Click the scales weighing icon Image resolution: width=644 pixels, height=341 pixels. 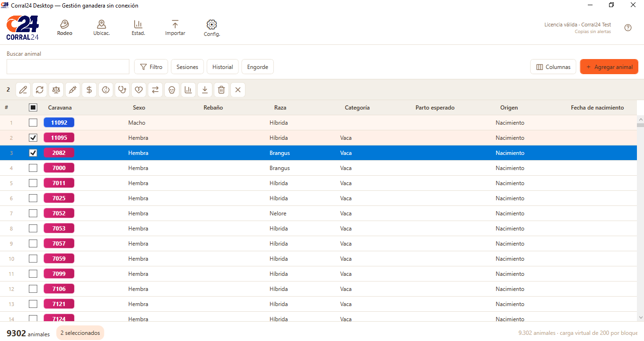tap(56, 90)
